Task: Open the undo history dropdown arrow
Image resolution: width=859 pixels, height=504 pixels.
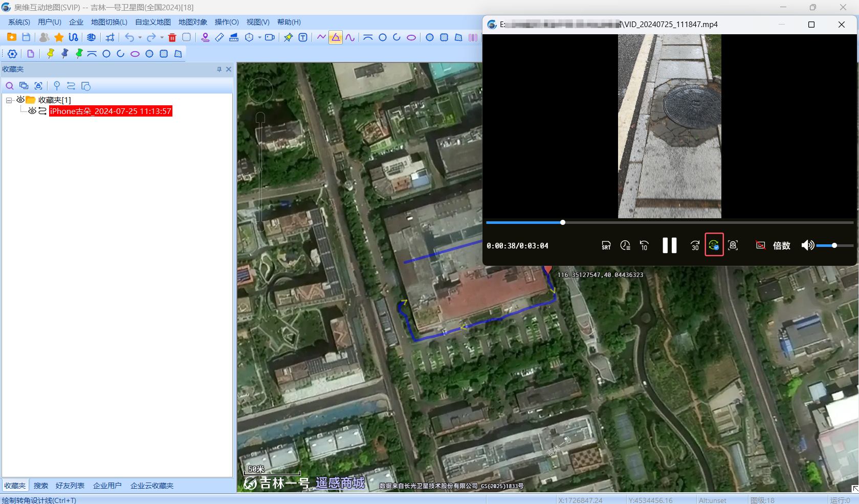Action: point(140,37)
